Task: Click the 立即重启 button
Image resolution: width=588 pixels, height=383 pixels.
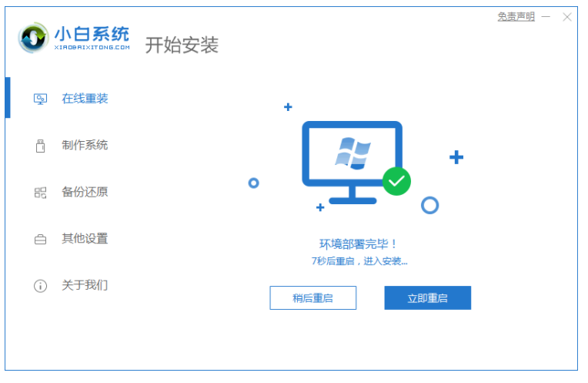Action: pos(427,297)
